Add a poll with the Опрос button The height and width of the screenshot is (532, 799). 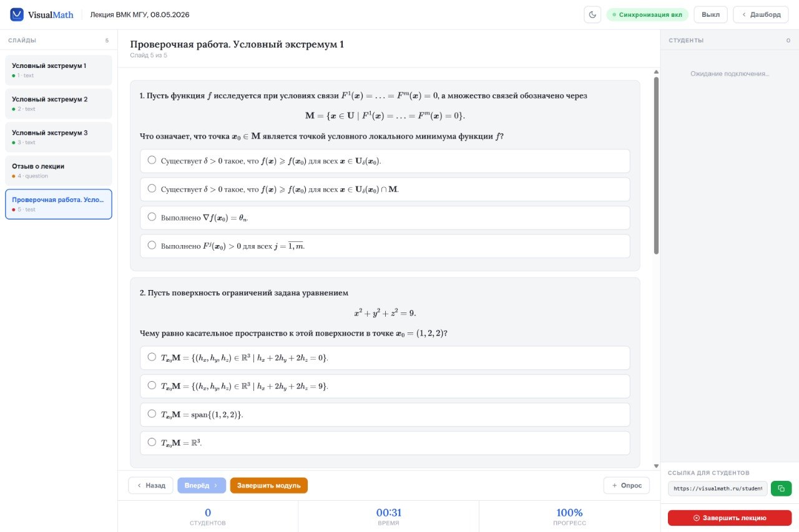pos(627,485)
